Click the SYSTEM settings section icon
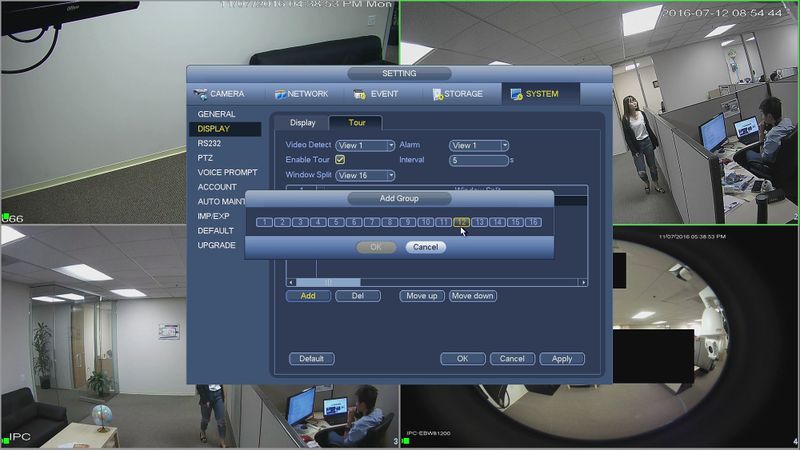The height and width of the screenshot is (450, 800). 516,95
